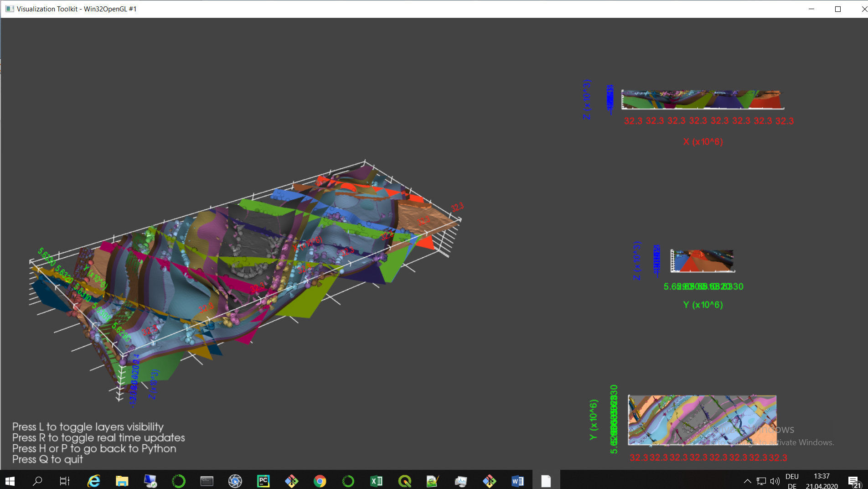This screenshot has height=489, width=868.
Task: Click the clock to open the calendar
Action: point(822,479)
